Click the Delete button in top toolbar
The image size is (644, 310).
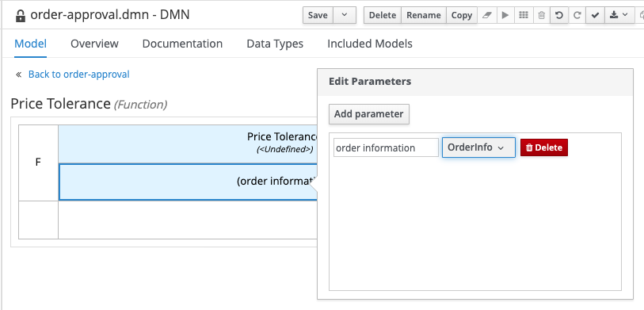click(383, 15)
